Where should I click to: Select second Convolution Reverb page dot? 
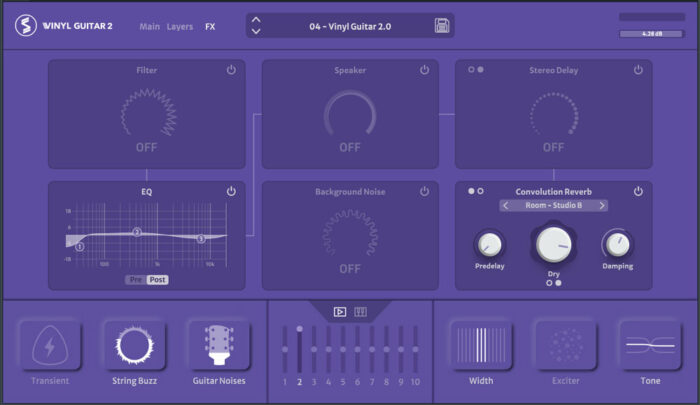480,191
